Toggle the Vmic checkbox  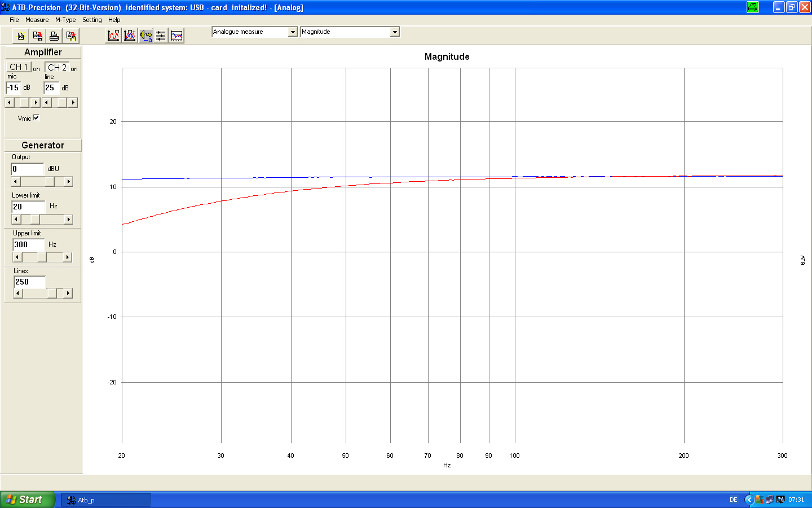click(x=37, y=117)
